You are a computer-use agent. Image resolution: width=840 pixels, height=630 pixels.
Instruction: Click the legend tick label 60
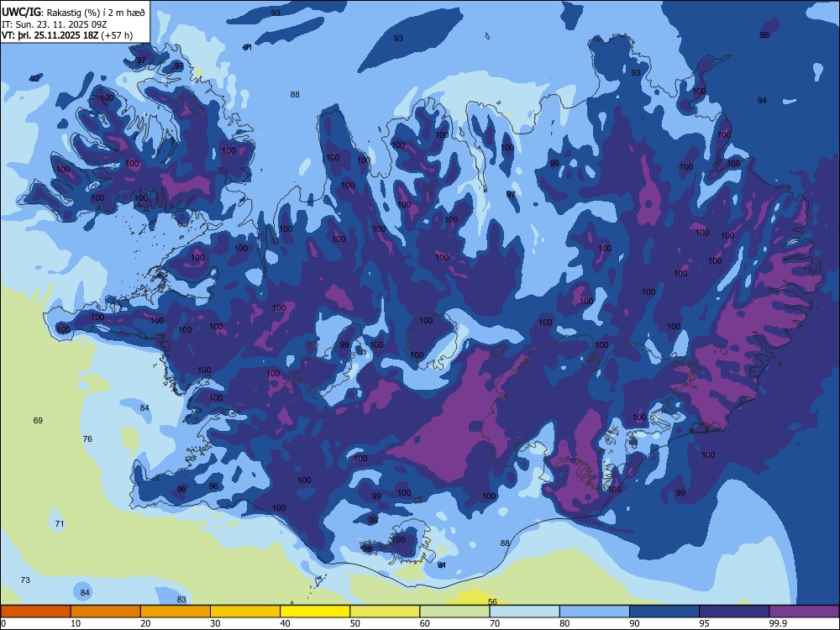coord(425,623)
